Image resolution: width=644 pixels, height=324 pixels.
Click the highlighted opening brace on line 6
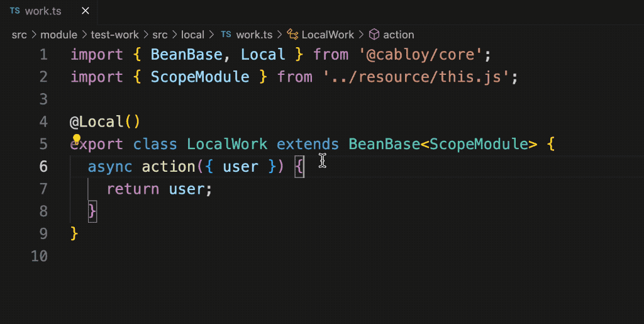pos(299,166)
